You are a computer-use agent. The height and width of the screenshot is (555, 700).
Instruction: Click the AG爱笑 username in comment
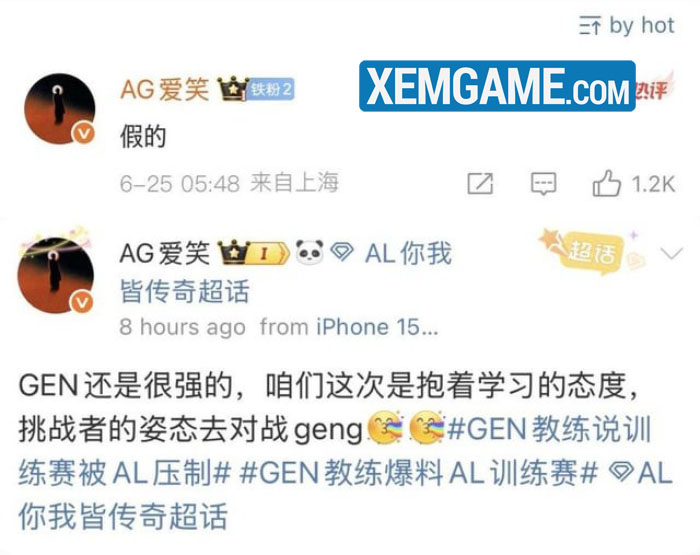pyautogui.click(x=165, y=89)
